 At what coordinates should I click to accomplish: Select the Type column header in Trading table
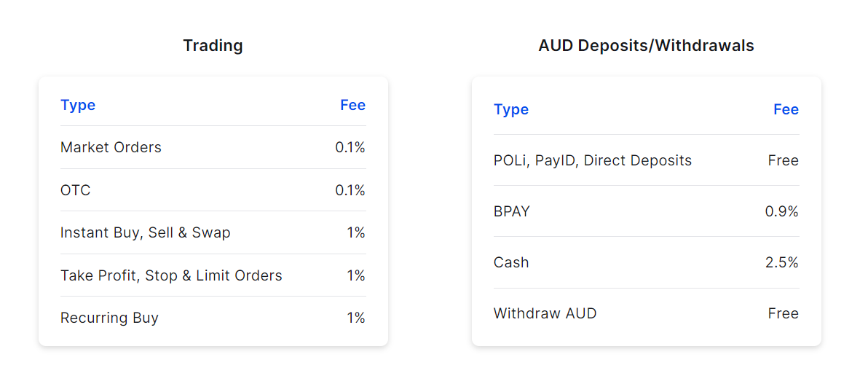[x=78, y=105]
